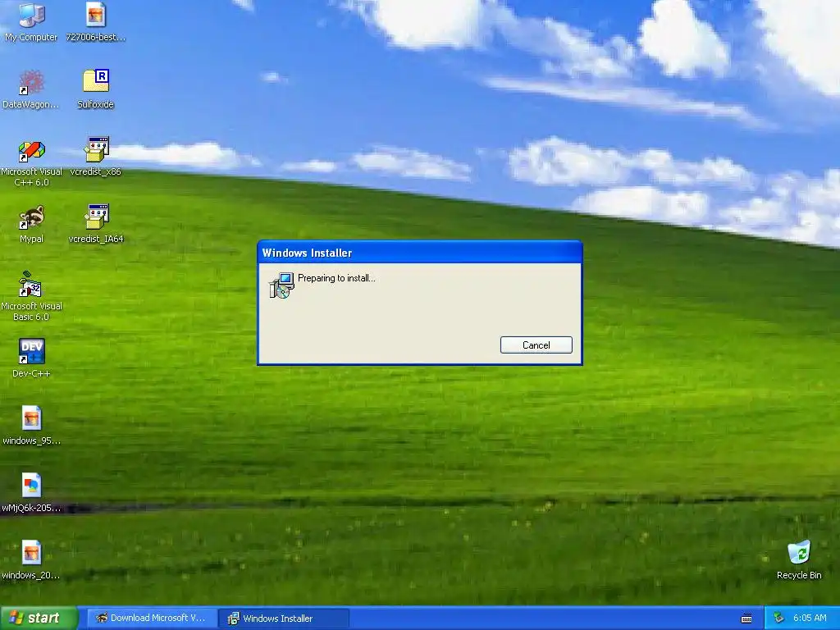Click the system tray notification icon
This screenshot has height=630, width=840.
pos(779,619)
